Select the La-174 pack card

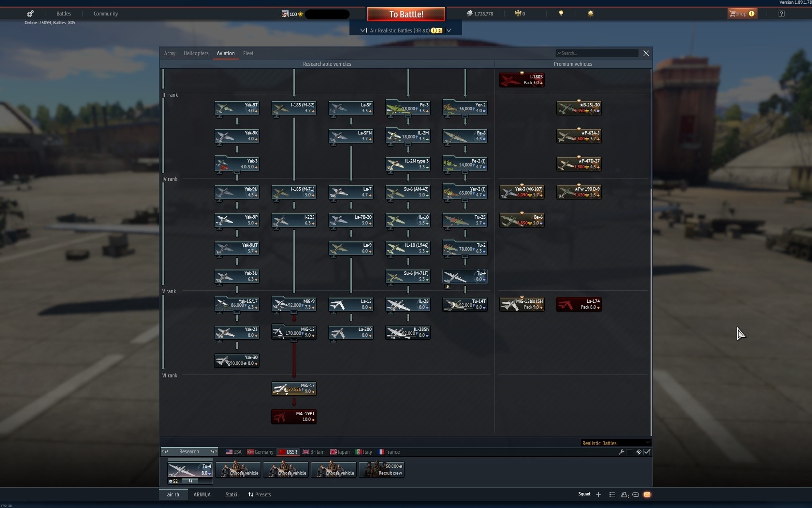tap(579, 304)
